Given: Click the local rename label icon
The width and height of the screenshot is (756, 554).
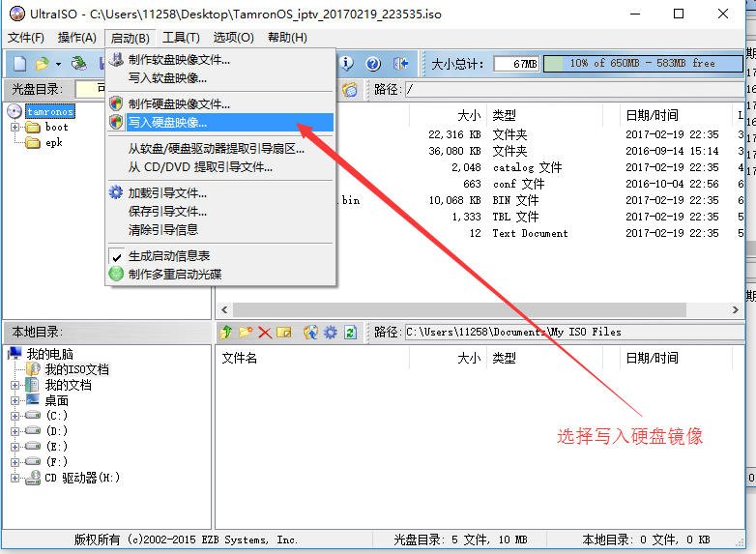Looking at the screenshot, I should coord(284,333).
